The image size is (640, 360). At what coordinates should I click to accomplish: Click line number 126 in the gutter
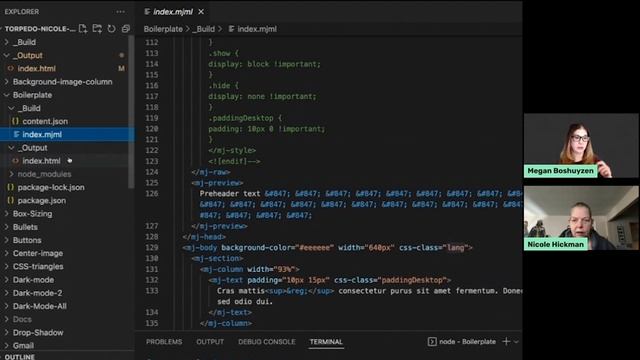click(151, 193)
